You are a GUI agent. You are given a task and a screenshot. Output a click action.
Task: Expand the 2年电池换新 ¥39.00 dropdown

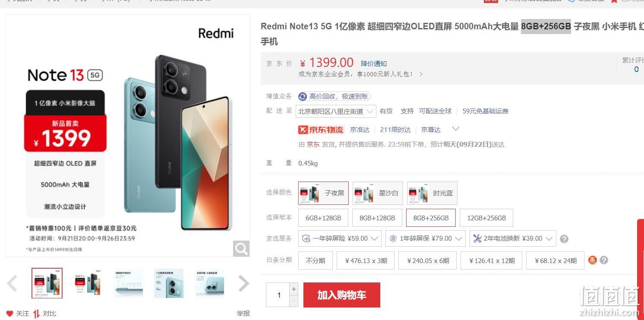point(513,238)
